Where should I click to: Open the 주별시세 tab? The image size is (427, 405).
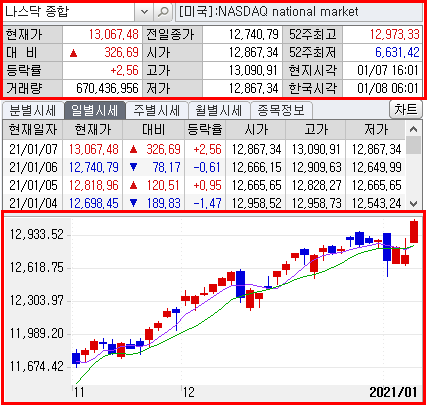point(157,110)
